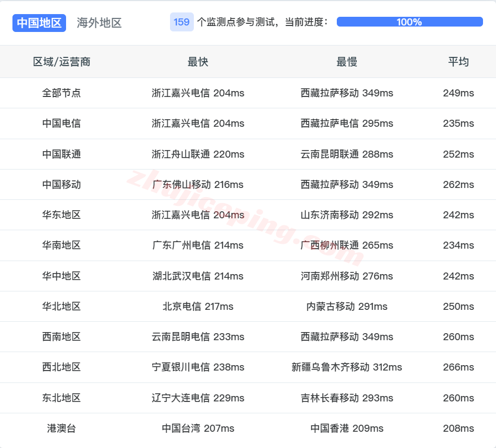The height and width of the screenshot is (448, 496).
Task: Click the 平均 column header
Action: tap(460, 62)
